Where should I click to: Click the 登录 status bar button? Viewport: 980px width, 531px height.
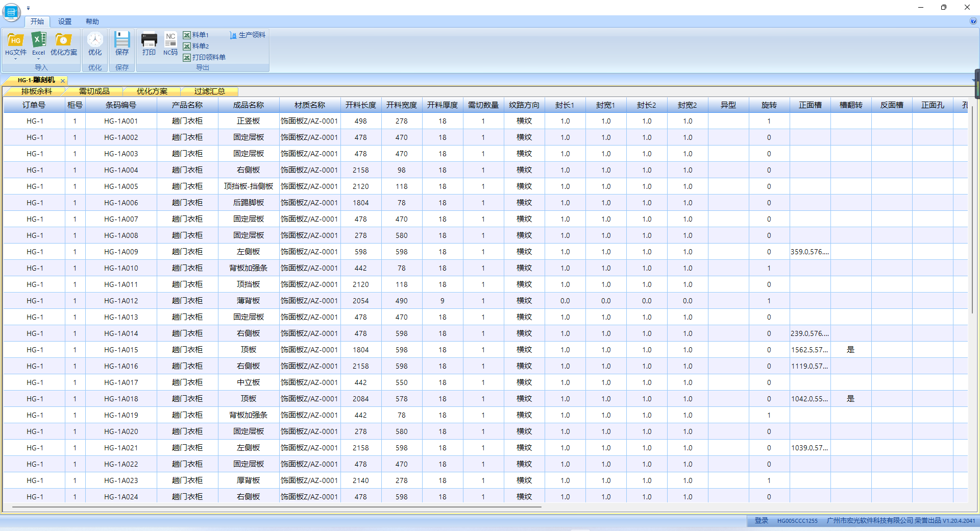[762, 521]
